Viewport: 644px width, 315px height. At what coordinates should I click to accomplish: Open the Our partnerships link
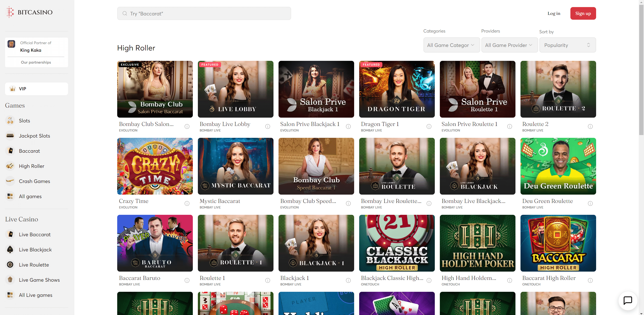tap(36, 62)
